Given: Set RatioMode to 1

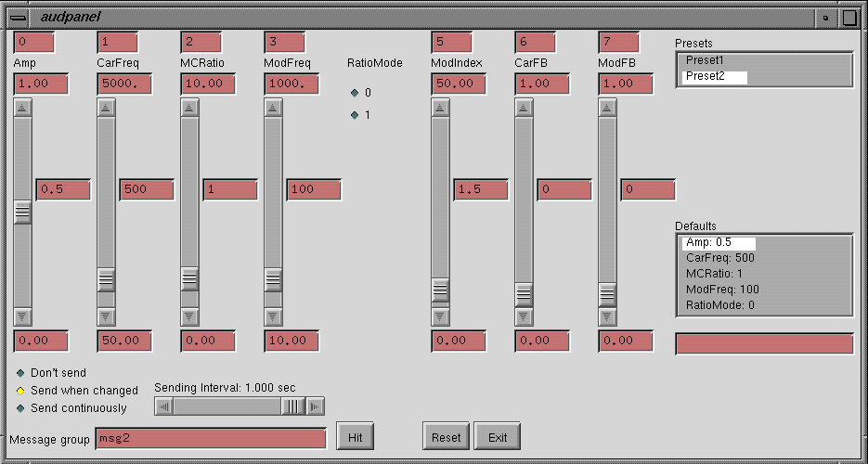Looking at the screenshot, I should tap(354, 115).
